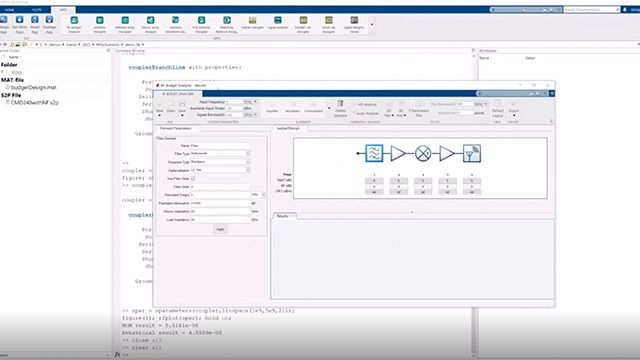Click the Export button
The width and height of the screenshot is (640, 360).
click(x=513, y=109)
